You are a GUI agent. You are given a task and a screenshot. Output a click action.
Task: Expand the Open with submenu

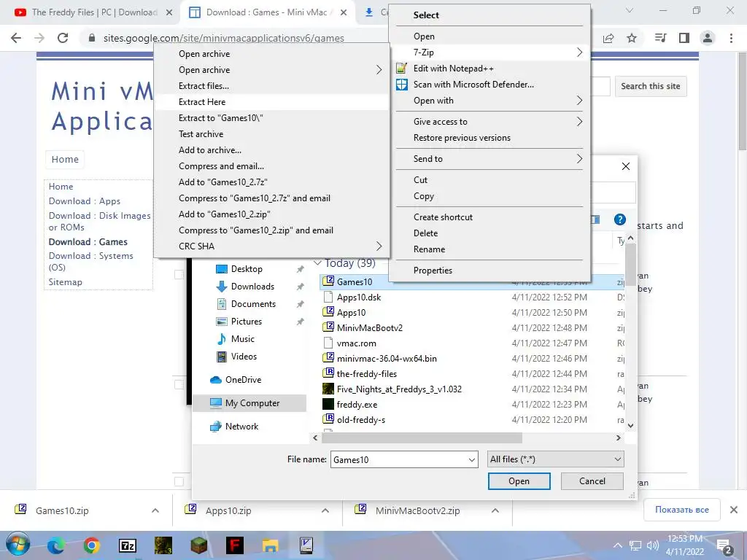489,101
